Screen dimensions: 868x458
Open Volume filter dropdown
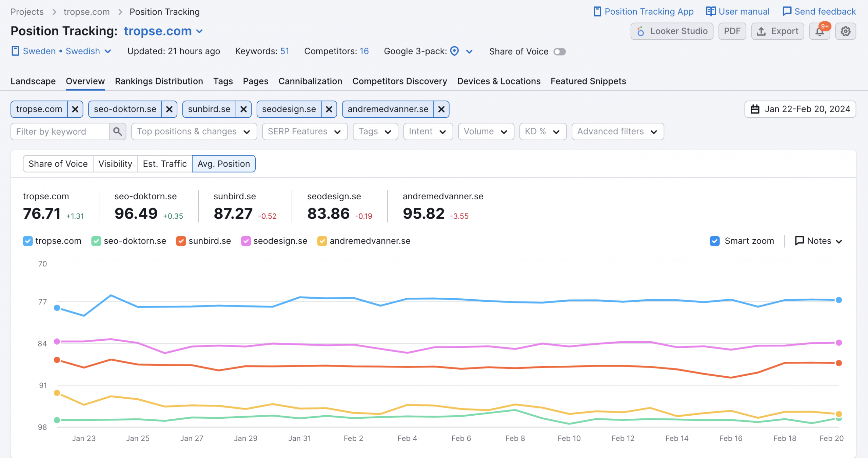(486, 132)
